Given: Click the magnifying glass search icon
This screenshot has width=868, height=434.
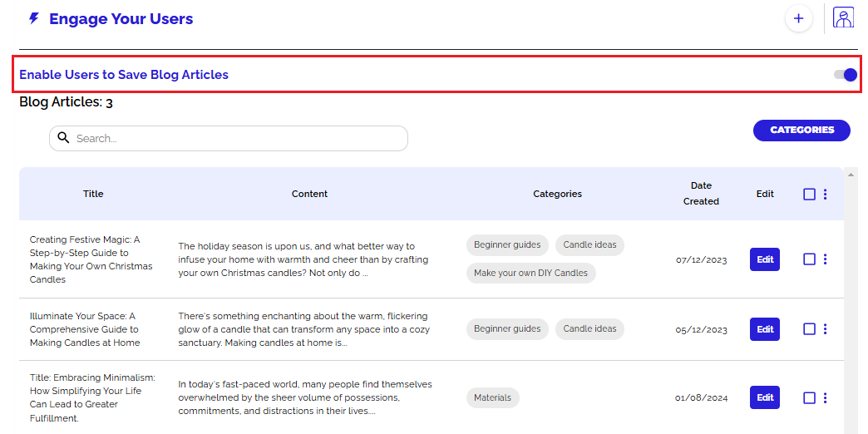Looking at the screenshot, I should tap(63, 139).
